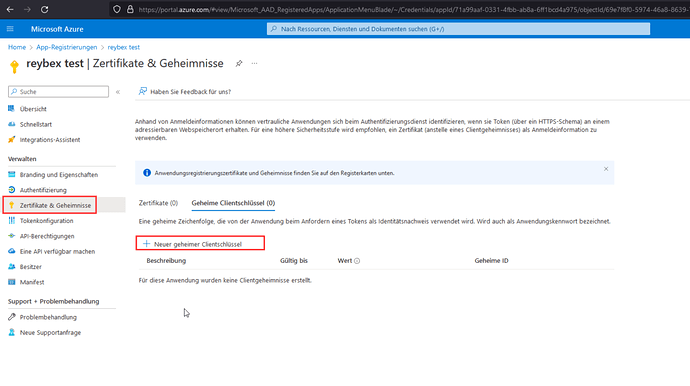Dismiss the blue info banner with X
Viewport: 690px width, 386px height.
point(606,169)
